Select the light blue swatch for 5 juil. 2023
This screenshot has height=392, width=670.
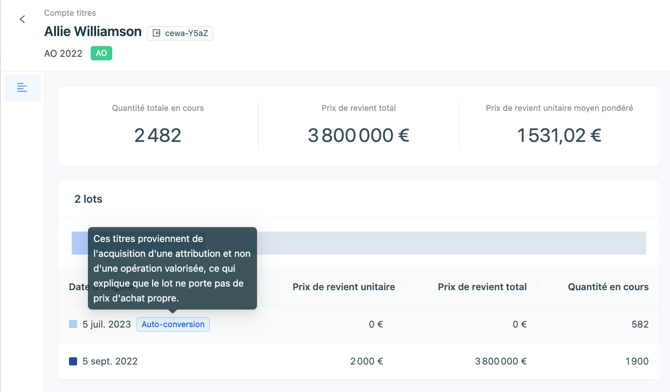[73, 324]
